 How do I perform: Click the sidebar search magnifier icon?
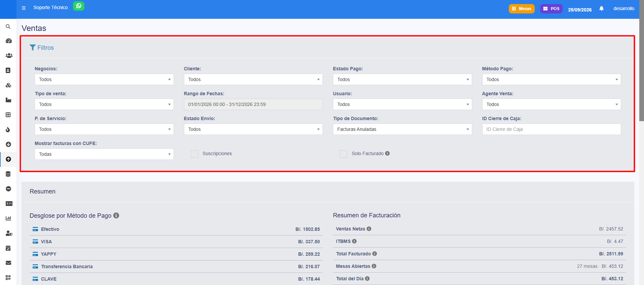(x=8, y=27)
